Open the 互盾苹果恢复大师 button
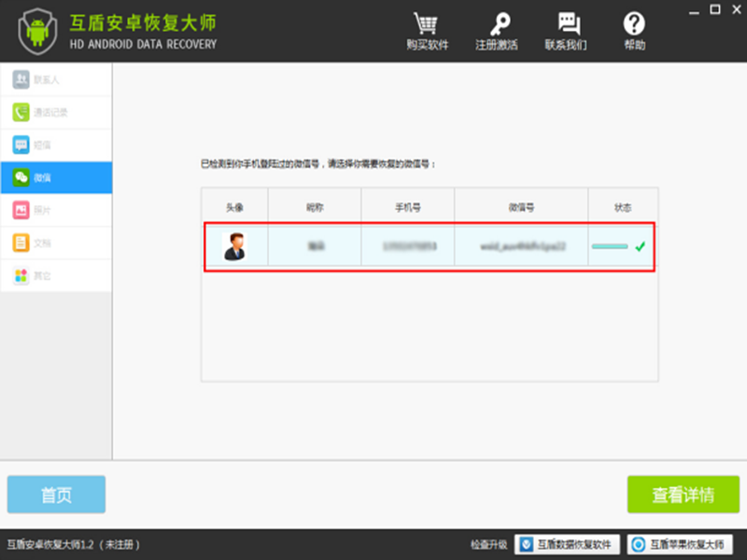The width and height of the screenshot is (747, 560). [x=681, y=544]
